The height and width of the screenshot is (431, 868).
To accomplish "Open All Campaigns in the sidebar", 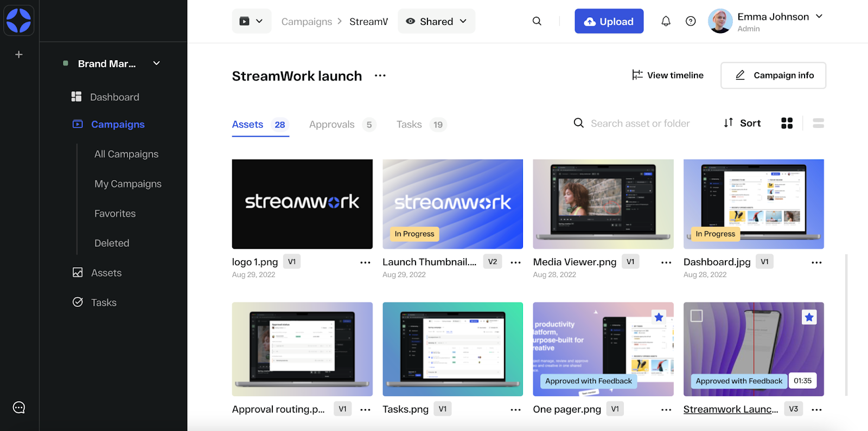I will tap(126, 154).
